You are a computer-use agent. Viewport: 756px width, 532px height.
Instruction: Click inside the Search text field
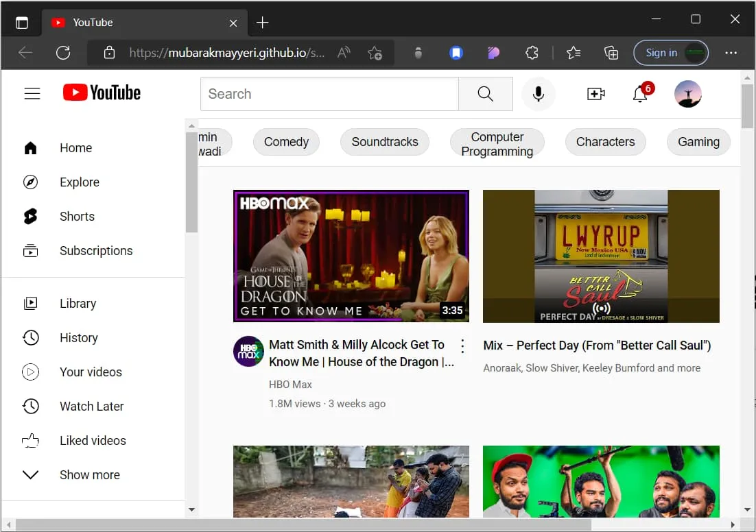(329, 94)
